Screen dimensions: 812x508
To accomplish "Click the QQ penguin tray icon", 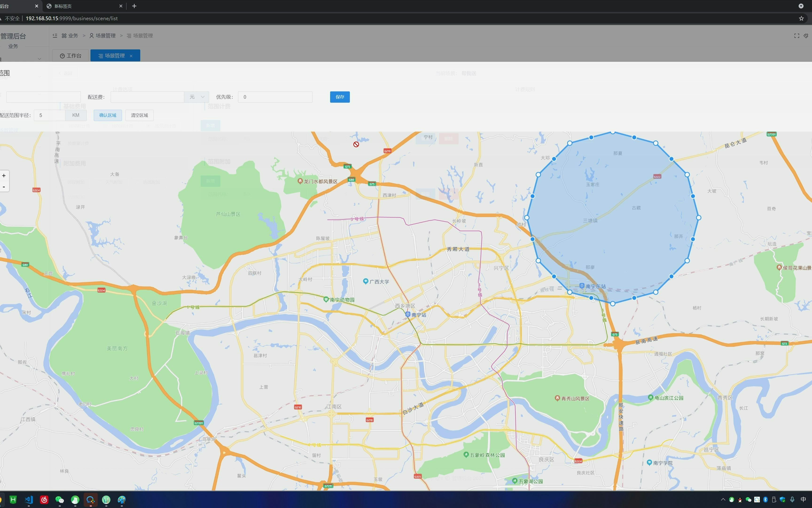I will [740, 500].
